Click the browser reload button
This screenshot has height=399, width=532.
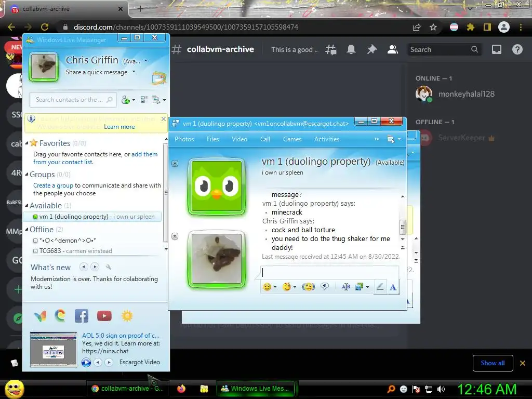[x=45, y=27]
